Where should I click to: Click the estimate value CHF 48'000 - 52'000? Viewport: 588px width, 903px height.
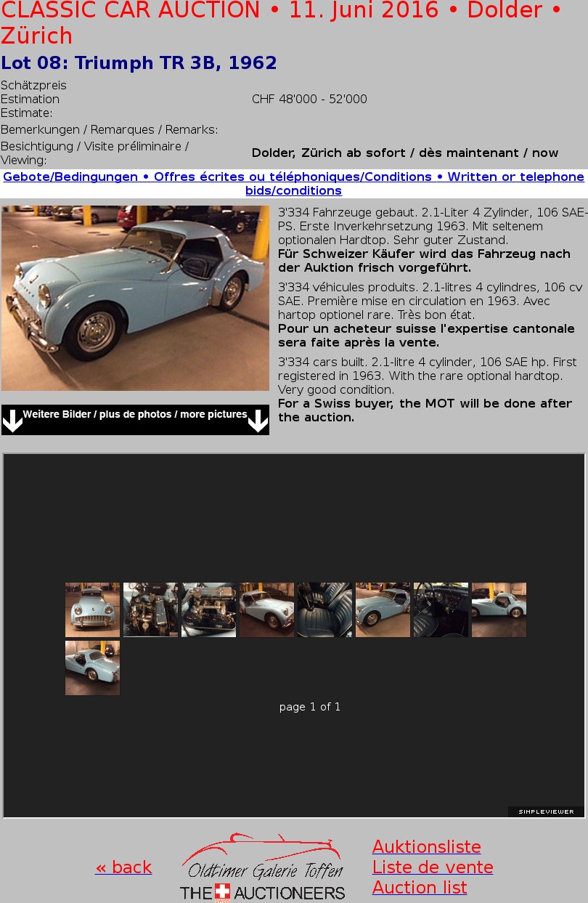click(309, 99)
